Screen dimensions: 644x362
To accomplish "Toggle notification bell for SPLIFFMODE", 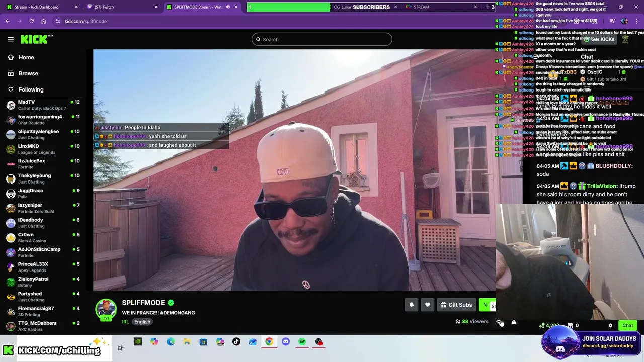I will tap(412, 305).
